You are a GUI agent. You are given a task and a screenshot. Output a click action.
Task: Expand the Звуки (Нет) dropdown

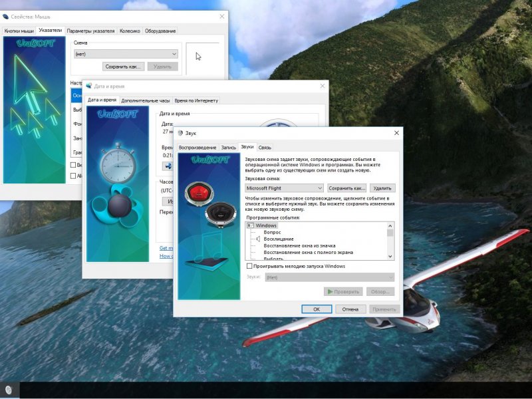(329, 277)
